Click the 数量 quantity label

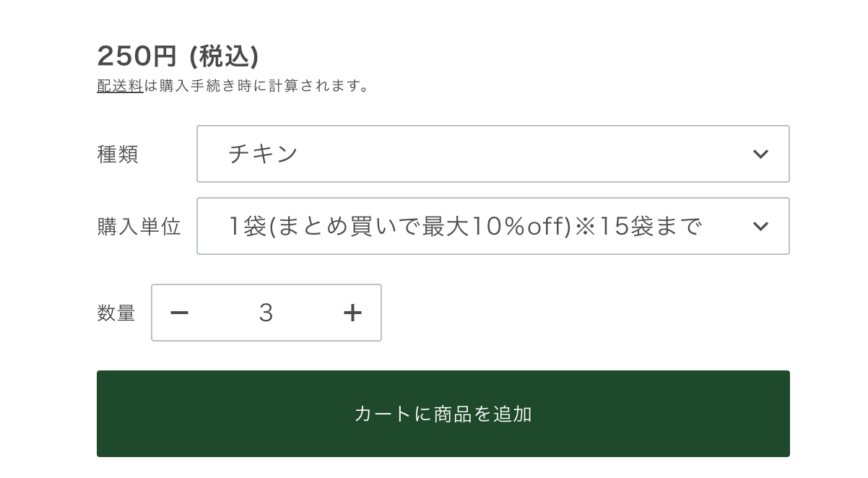116,313
